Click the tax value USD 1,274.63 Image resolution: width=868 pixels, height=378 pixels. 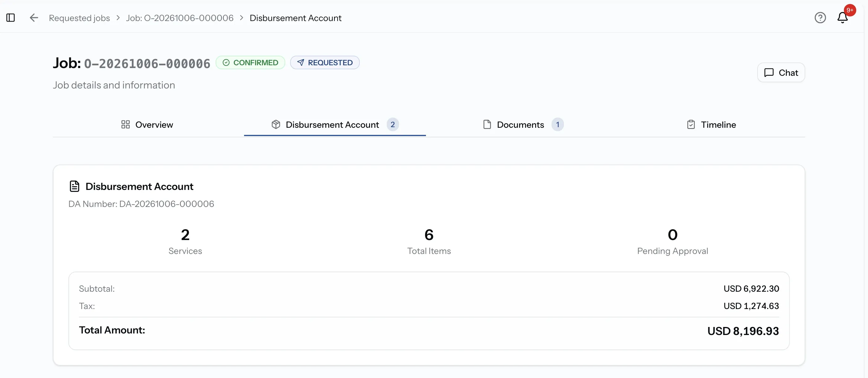751,306
